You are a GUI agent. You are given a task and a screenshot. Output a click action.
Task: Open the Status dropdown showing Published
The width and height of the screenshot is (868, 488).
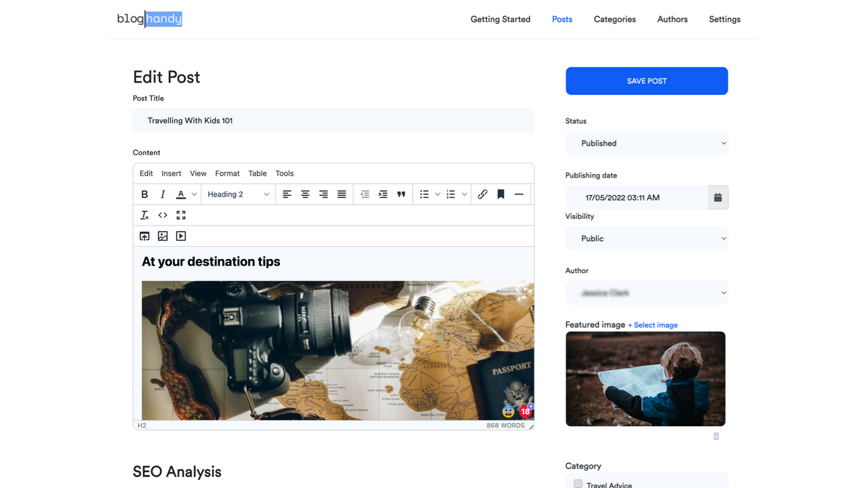[x=646, y=143]
